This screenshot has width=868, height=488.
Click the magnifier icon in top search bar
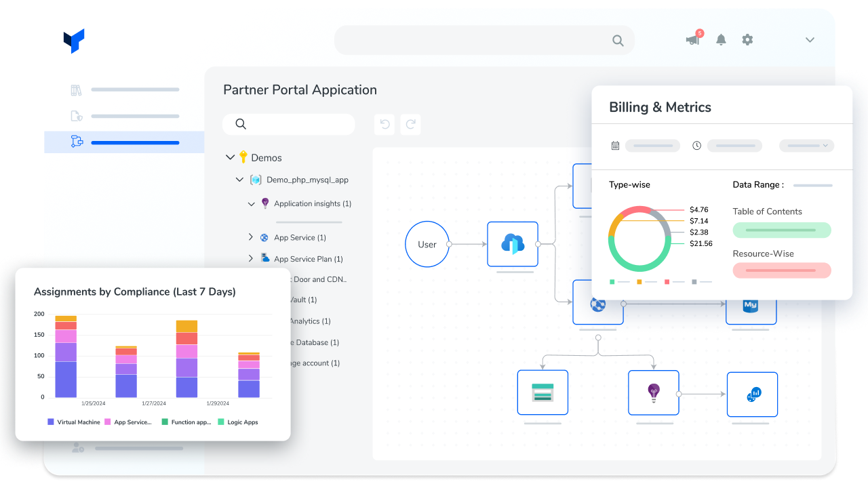pos(618,41)
